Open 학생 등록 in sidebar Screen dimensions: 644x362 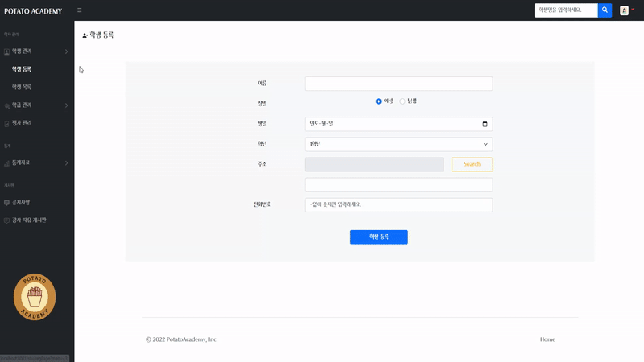coord(22,69)
